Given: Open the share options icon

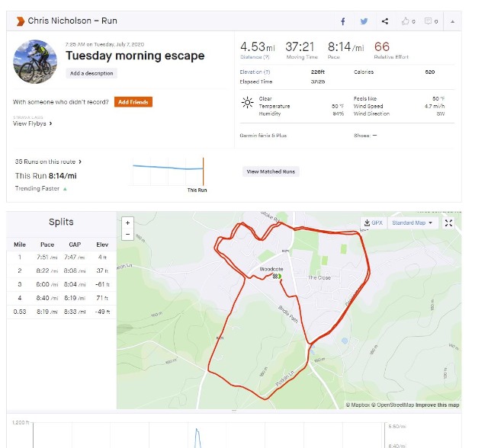Looking at the screenshot, I should [385, 21].
